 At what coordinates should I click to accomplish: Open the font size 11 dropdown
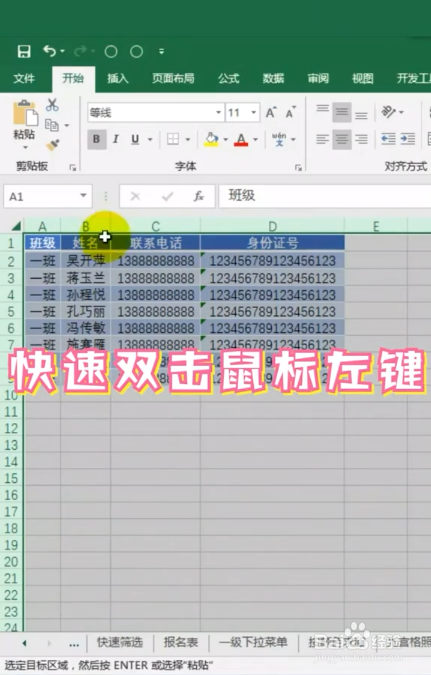(254, 113)
